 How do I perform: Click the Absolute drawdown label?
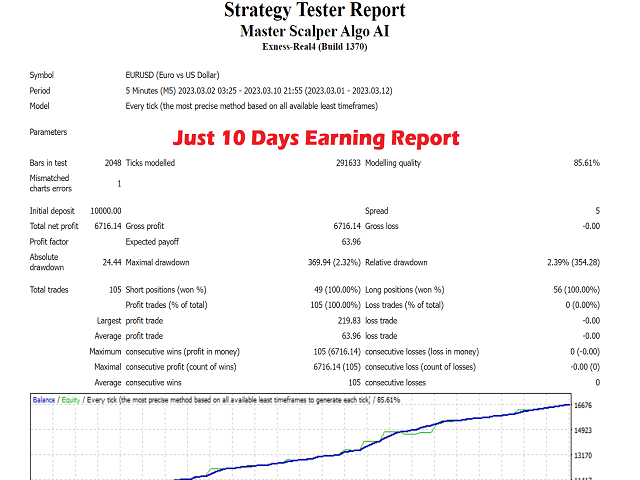47,262
